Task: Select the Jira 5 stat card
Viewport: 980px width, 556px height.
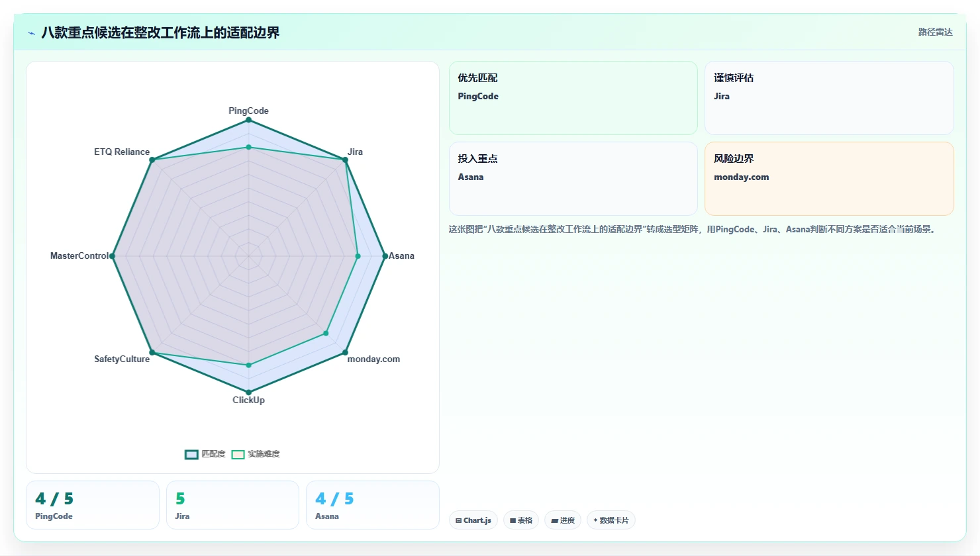Action: (232, 505)
